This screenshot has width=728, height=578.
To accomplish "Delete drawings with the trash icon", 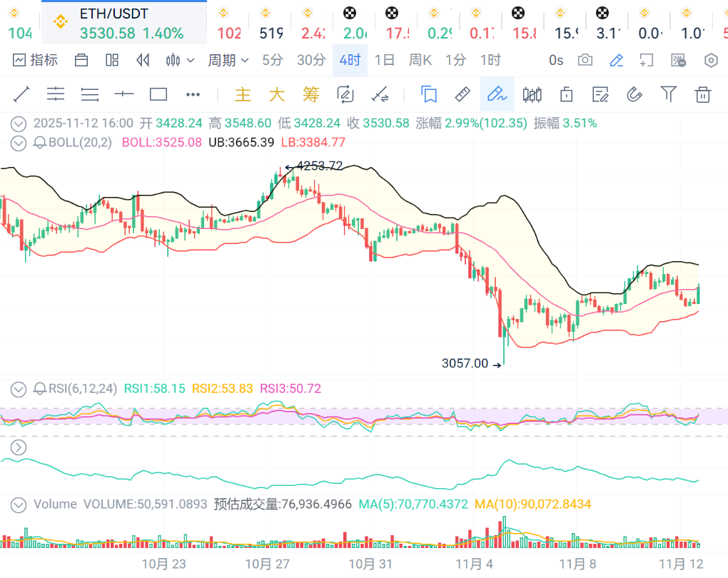I will (x=703, y=94).
